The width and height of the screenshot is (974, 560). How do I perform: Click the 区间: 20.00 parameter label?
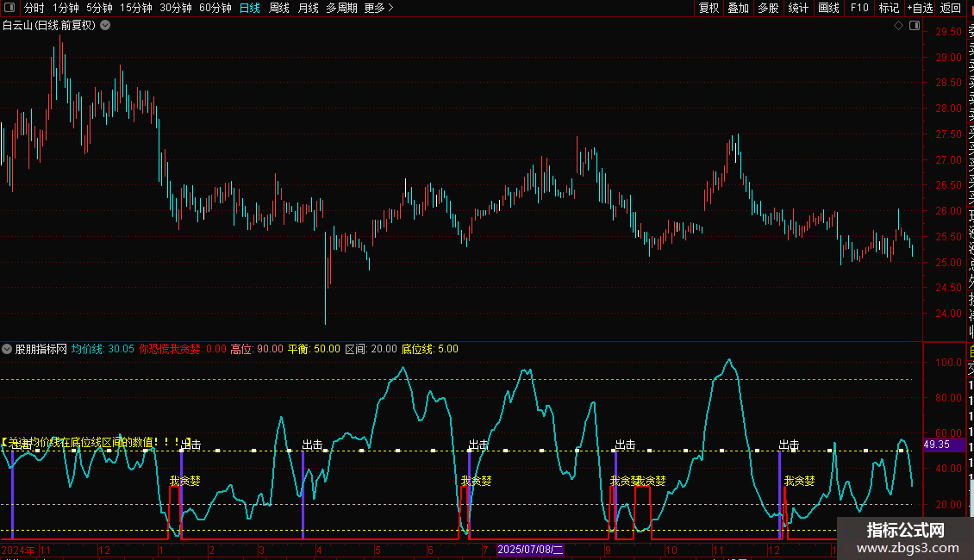371,349
